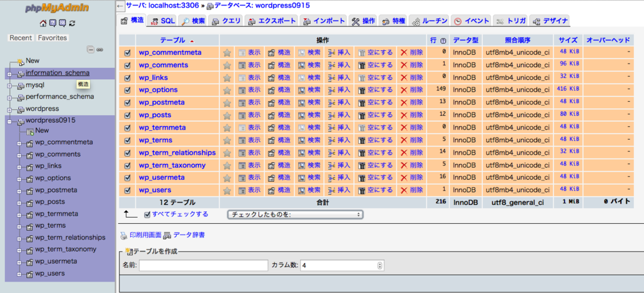This screenshot has height=293, width=644.
Task: Click the browse icon for wp_term_relationships
Action: click(x=242, y=153)
